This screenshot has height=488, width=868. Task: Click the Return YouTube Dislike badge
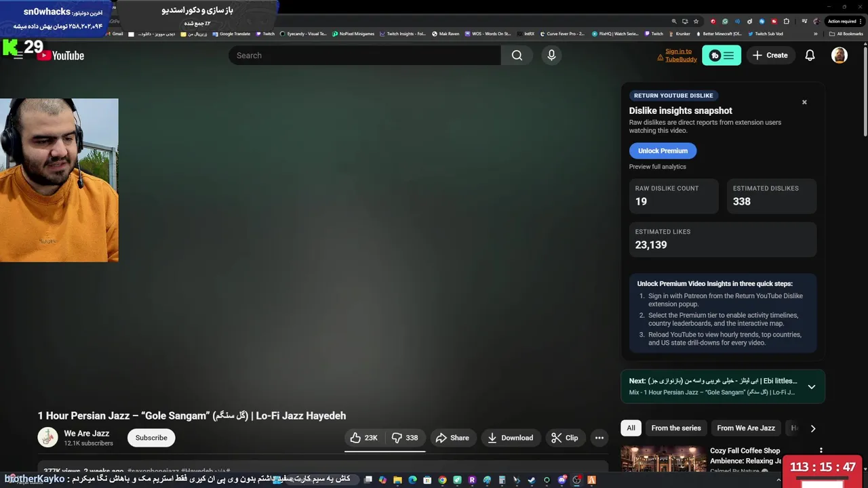pyautogui.click(x=673, y=96)
